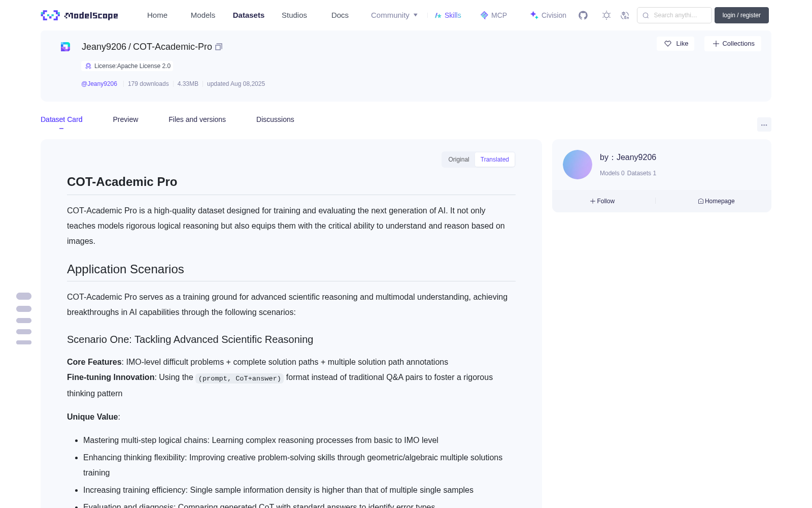Switch the card to Translated
The image size is (812, 508).
(495, 160)
